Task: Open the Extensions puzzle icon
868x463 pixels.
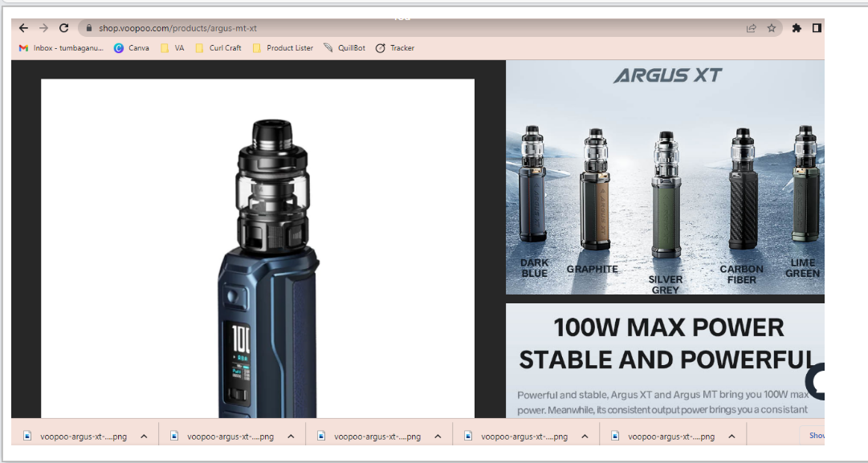Action: click(797, 28)
